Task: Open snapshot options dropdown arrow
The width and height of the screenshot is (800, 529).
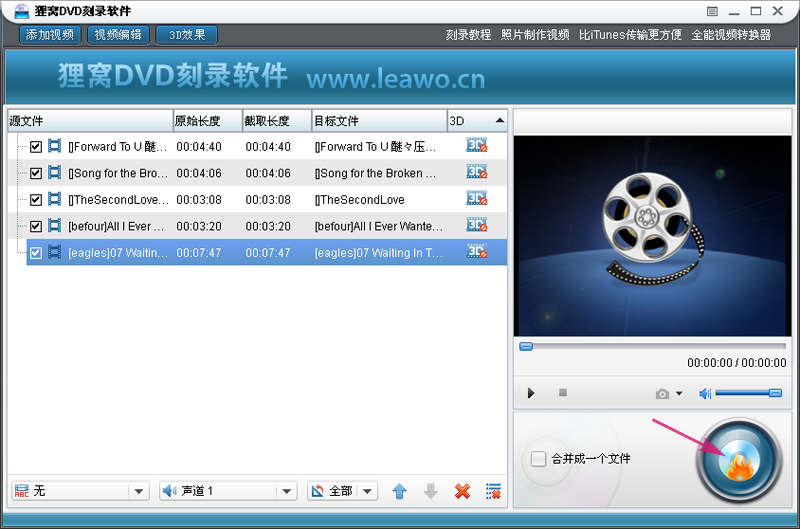Action: coord(679,393)
